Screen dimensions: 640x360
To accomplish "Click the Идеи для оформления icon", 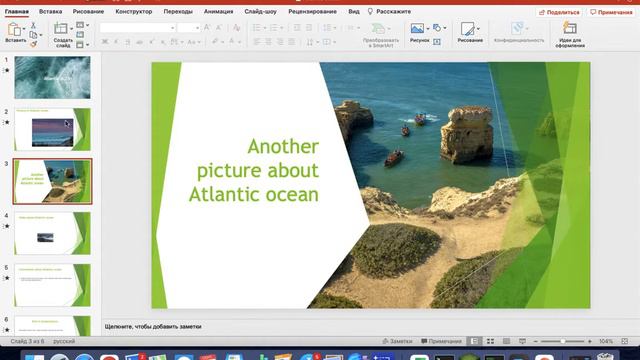I will click(570, 28).
